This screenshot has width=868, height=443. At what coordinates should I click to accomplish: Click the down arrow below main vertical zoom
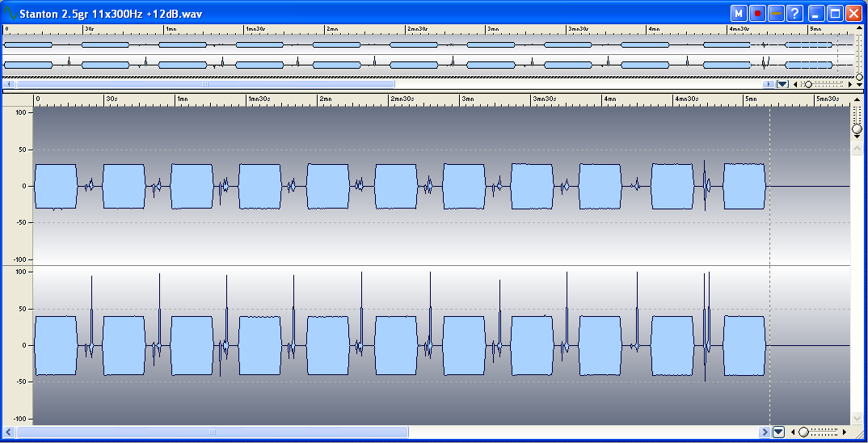[x=857, y=137]
